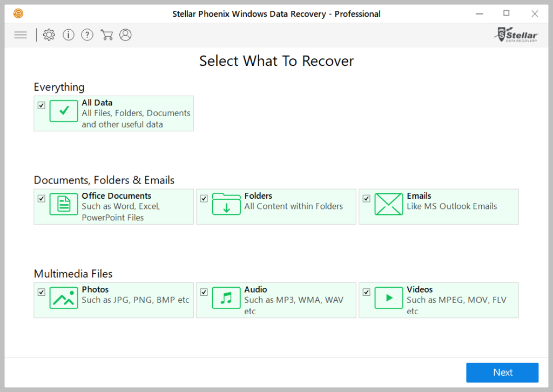The width and height of the screenshot is (553, 392).
Task: Click the Office Documents page icon
Action: tap(64, 204)
